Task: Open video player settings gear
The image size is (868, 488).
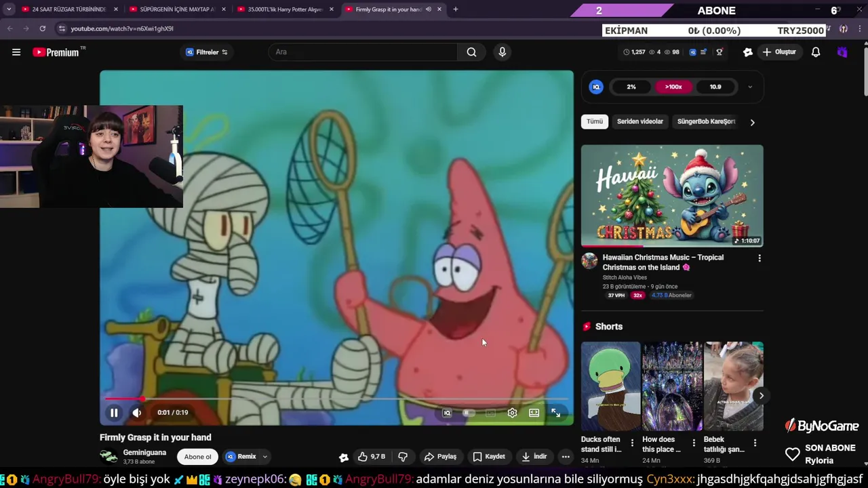Action: click(512, 413)
